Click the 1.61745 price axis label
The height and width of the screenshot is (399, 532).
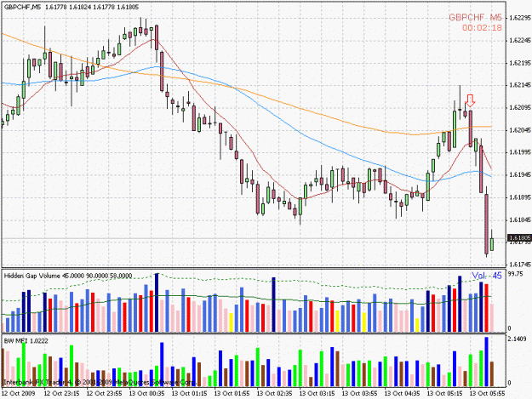(x=520, y=264)
